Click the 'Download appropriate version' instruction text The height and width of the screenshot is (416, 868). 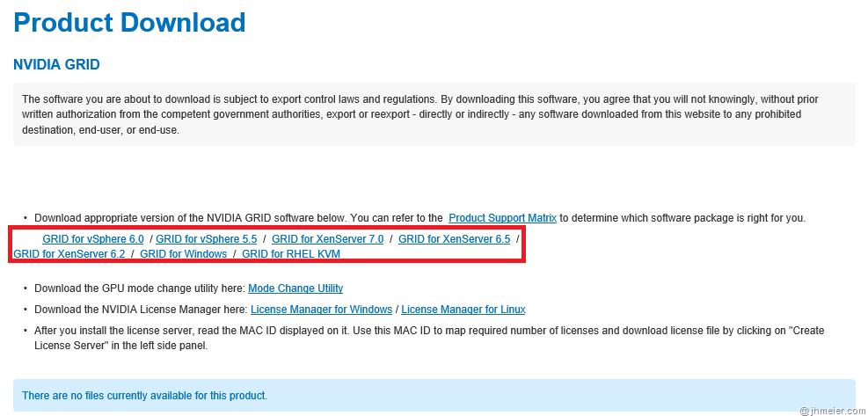pyautogui.click(x=237, y=217)
